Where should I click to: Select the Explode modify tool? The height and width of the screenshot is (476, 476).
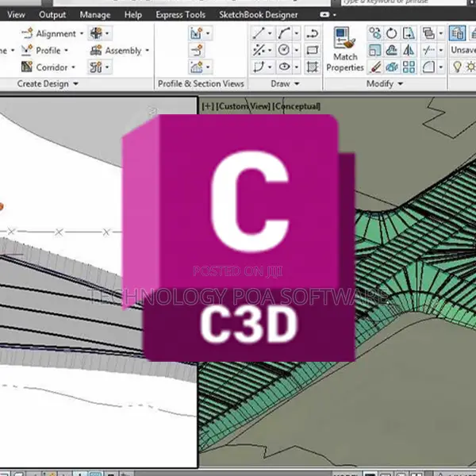[x=392, y=67]
